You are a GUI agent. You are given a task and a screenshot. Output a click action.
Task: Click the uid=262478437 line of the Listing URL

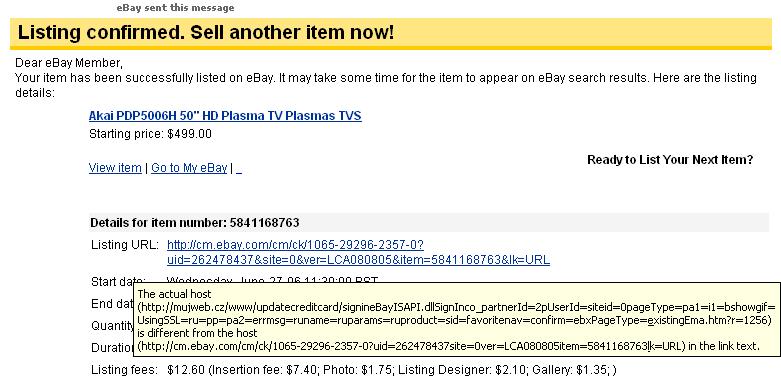point(359,260)
